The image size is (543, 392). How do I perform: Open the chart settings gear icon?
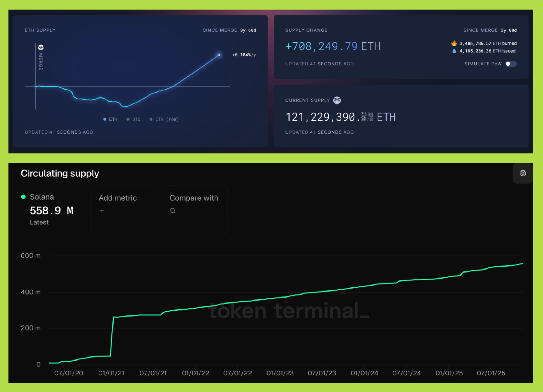(x=522, y=173)
